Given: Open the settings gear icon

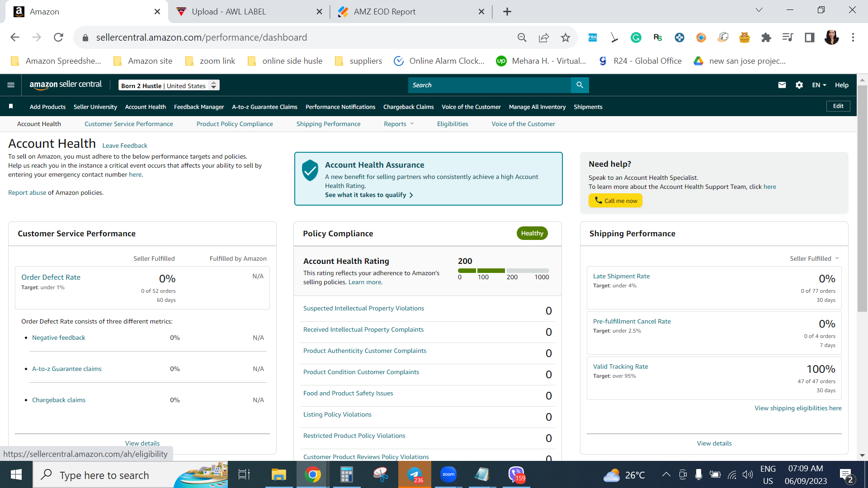Looking at the screenshot, I should click(x=799, y=85).
